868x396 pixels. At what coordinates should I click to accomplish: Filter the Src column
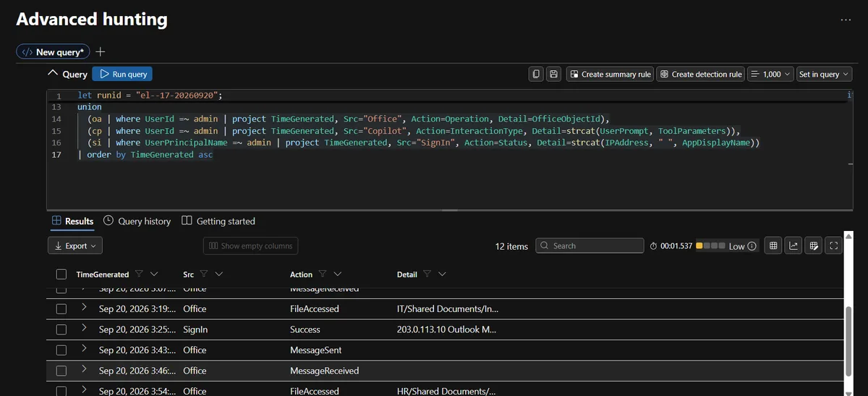tap(204, 274)
